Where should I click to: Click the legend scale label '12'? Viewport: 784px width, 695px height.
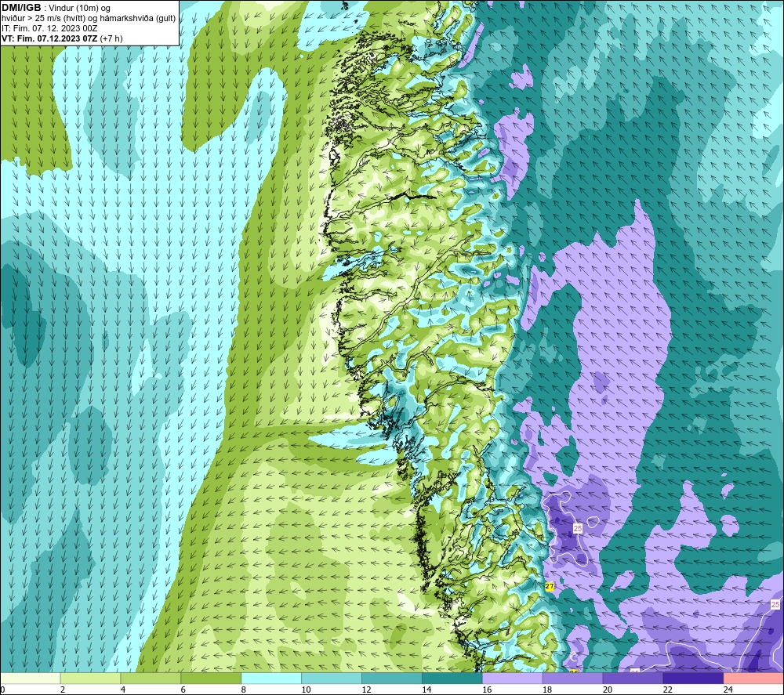(x=366, y=690)
